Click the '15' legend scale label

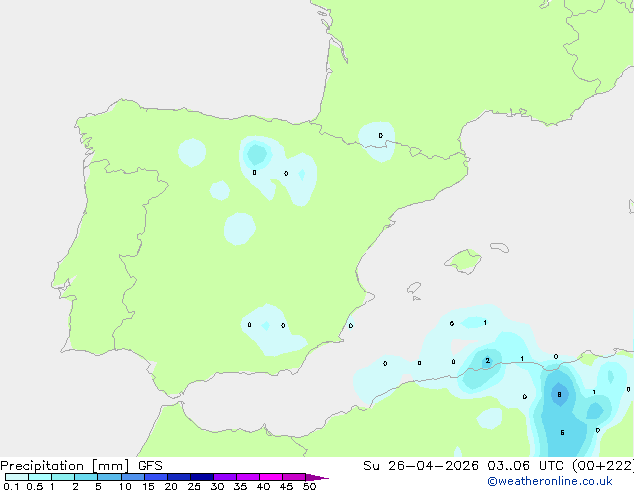[x=148, y=486]
